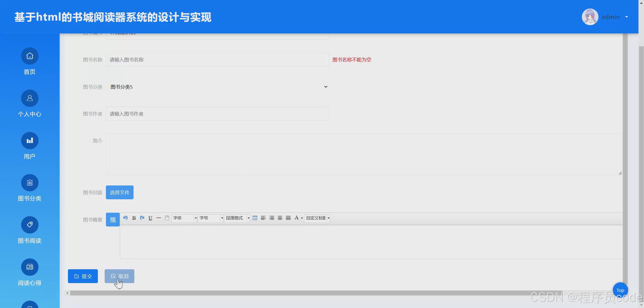Click the 提交 submit button
644x308 pixels.
click(83, 276)
